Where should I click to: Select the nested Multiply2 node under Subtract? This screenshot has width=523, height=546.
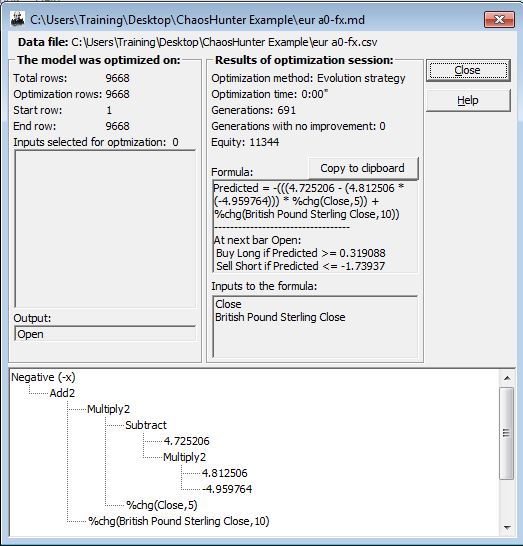(x=184, y=457)
